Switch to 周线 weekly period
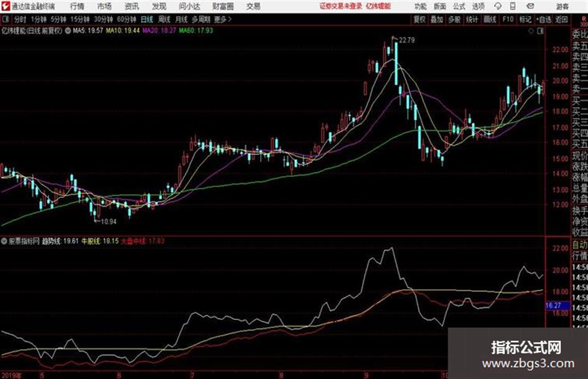Viewport: 588px width, 379px height. point(164,19)
